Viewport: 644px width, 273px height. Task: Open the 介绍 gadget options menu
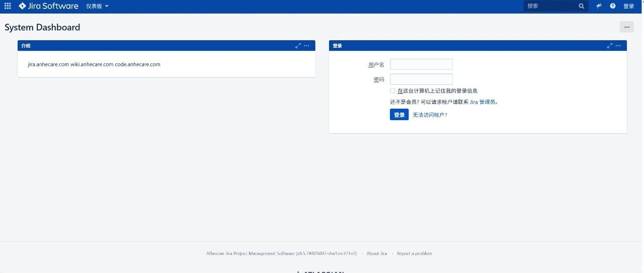coord(306,46)
